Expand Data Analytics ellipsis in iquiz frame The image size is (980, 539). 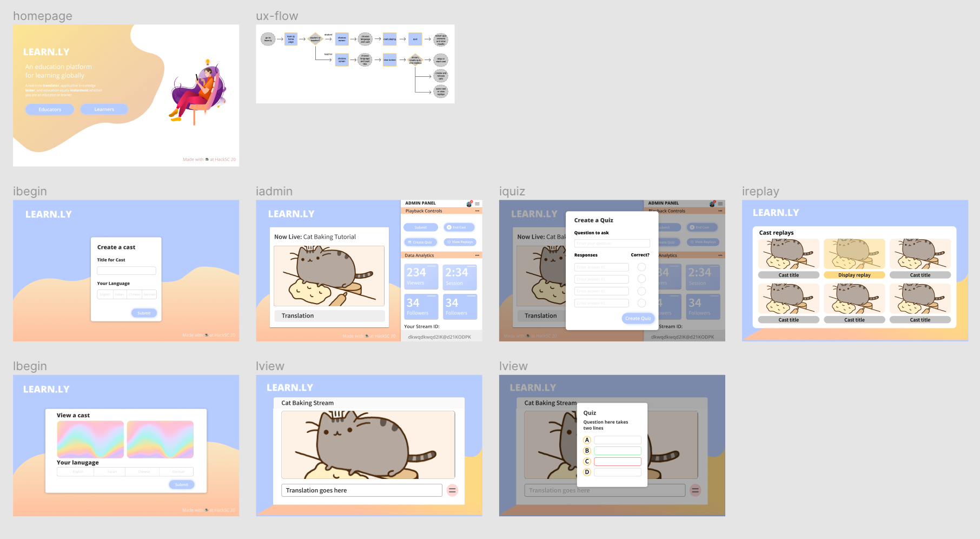[720, 255]
